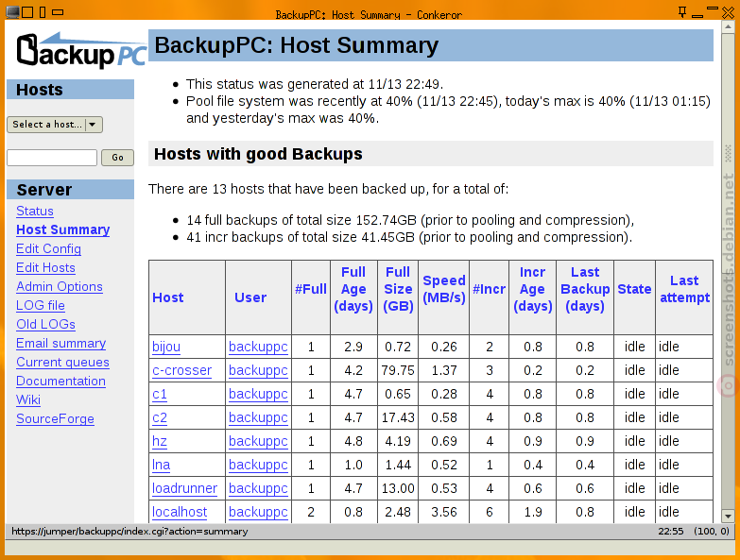This screenshot has height=560, width=740.
Task: Open the Documentation link
Action: click(x=60, y=381)
